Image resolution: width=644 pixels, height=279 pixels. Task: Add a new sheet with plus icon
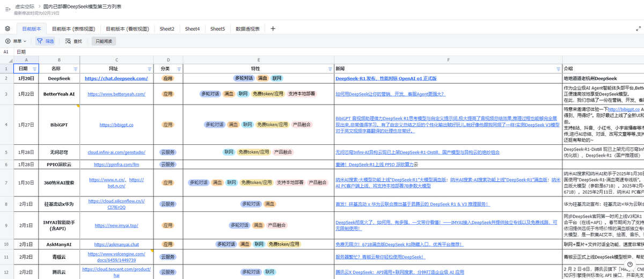(x=273, y=28)
